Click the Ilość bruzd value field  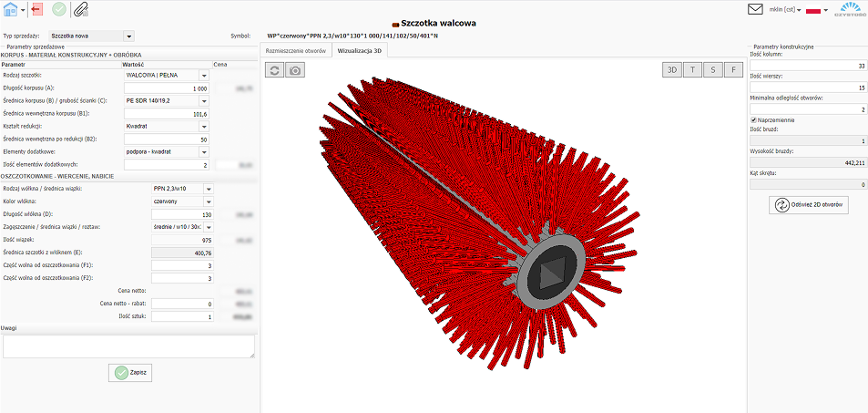coord(808,140)
